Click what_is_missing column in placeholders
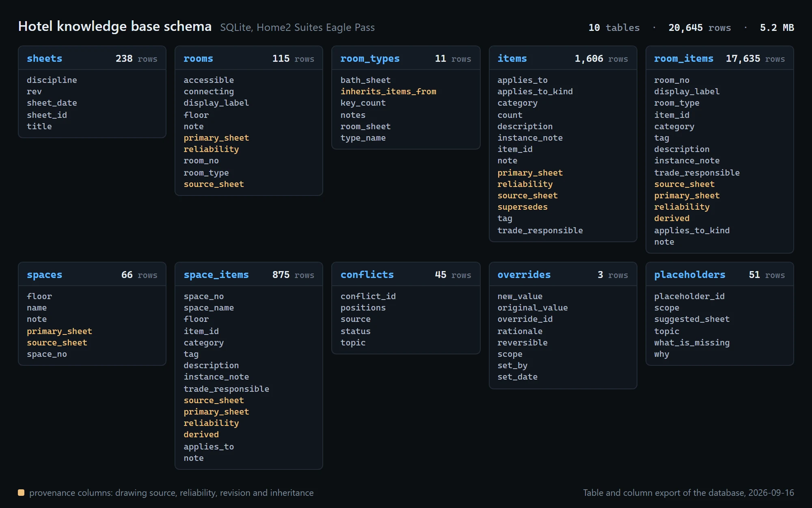Screen dimensions: 812x508 (691, 343)
